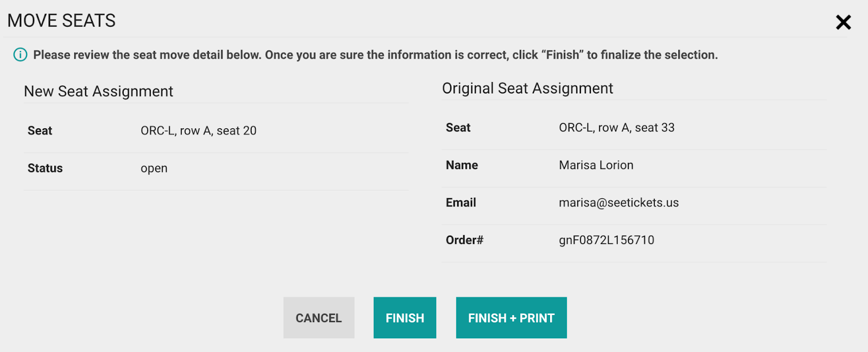Select the original seat ORC-L row A seat 33
Viewport: 868px width, 352px height.
(x=617, y=128)
